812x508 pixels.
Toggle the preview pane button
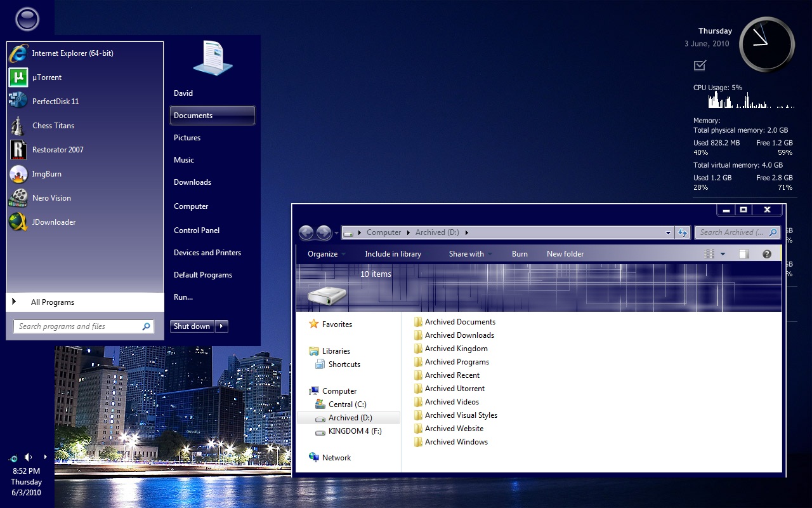pos(743,254)
